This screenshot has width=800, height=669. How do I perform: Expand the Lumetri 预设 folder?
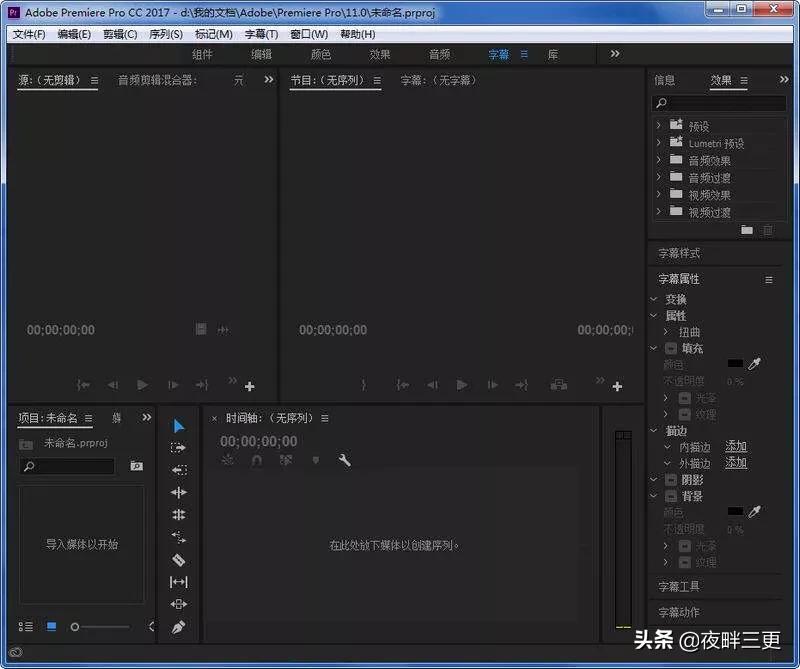(659, 142)
